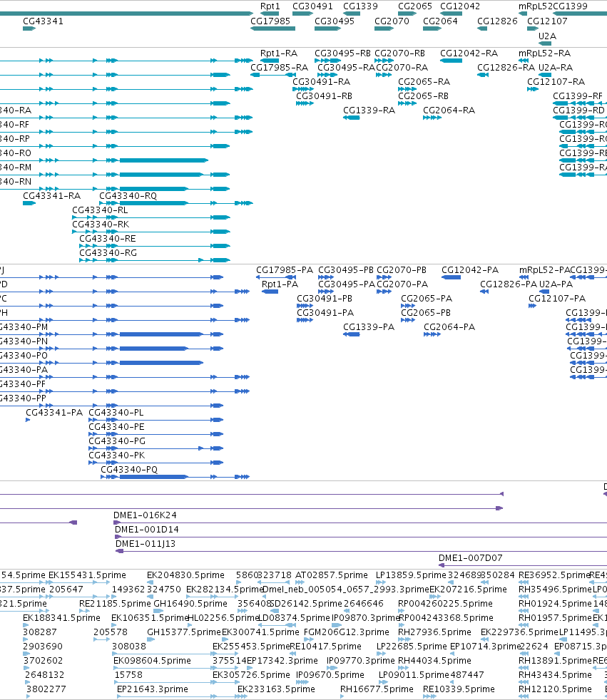The width and height of the screenshot is (607, 700).
Task: Open BAC clone DME1-011J13
Action: 146,544
